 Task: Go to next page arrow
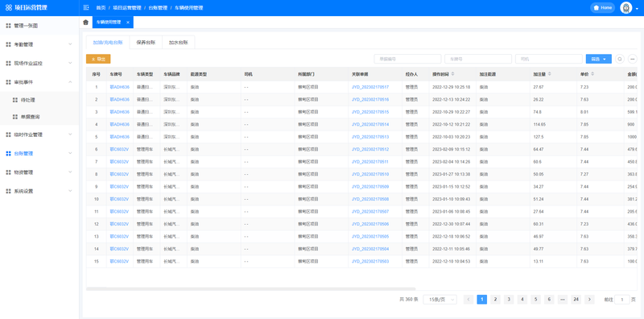(x=589, y=300)
